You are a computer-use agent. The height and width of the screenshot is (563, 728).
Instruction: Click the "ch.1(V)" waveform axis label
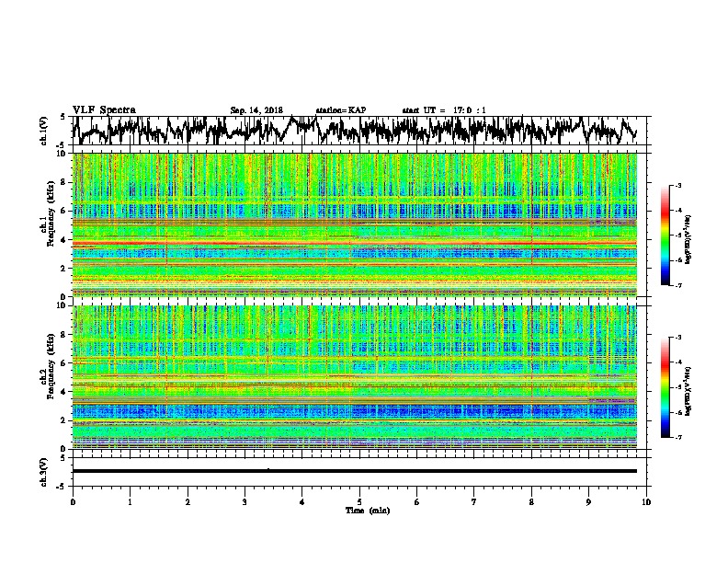[43, 131]
